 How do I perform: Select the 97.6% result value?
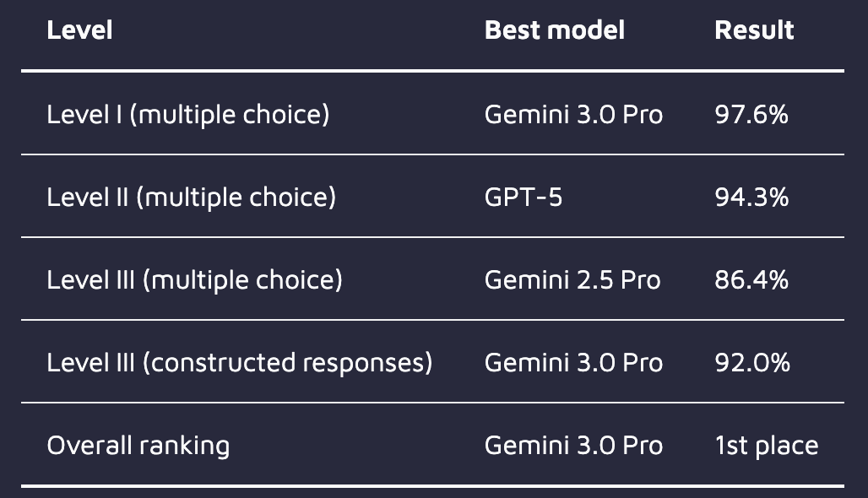pos(751,114)
